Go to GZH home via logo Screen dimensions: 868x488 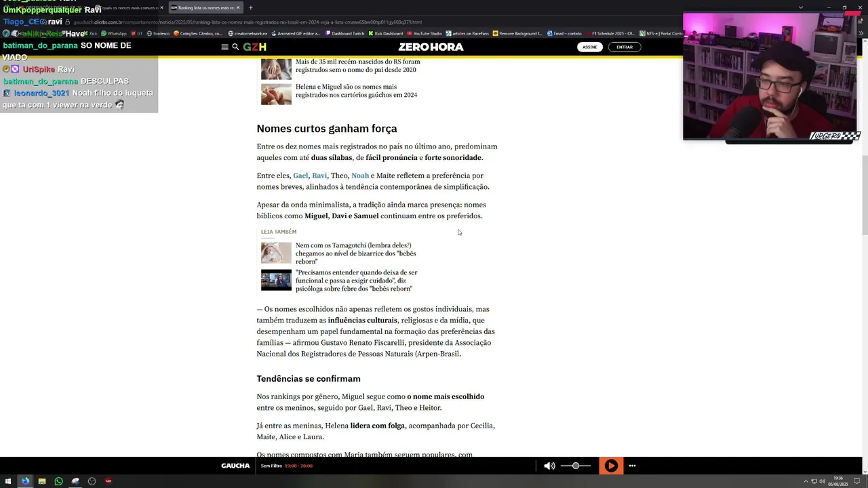coord(254,47)
